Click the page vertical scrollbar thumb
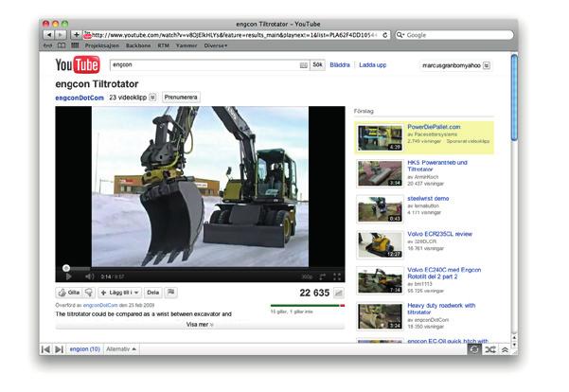 point(514,97)
